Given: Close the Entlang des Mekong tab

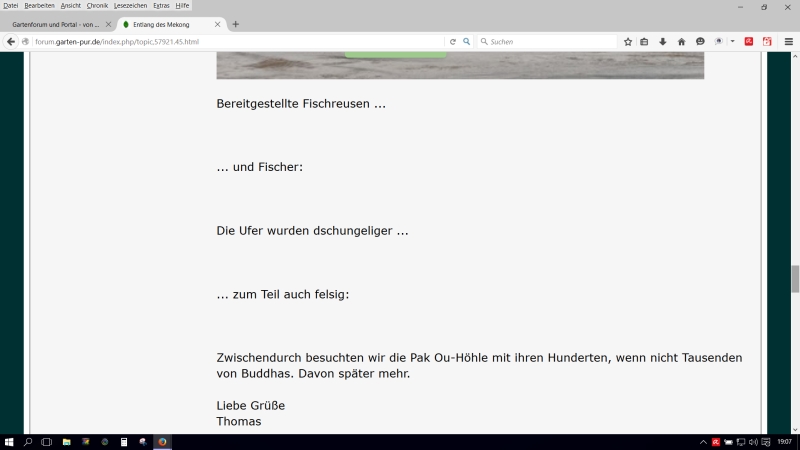Looking at the screenshot, I should [220, 24].
